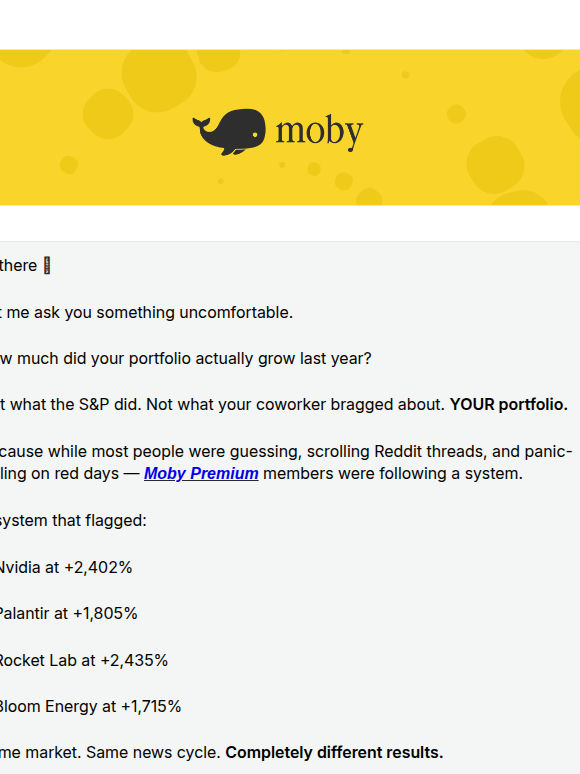This screenshot has height=774, width=580.
Task: Select the Nvidia at +2,402% line
Action: click(x=65, y=568)
